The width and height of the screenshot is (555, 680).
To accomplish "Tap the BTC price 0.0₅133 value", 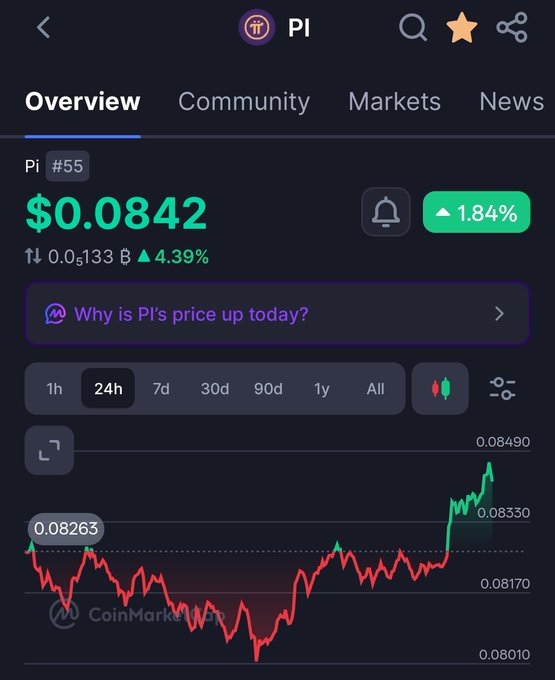I will click(x=89, y=257).
